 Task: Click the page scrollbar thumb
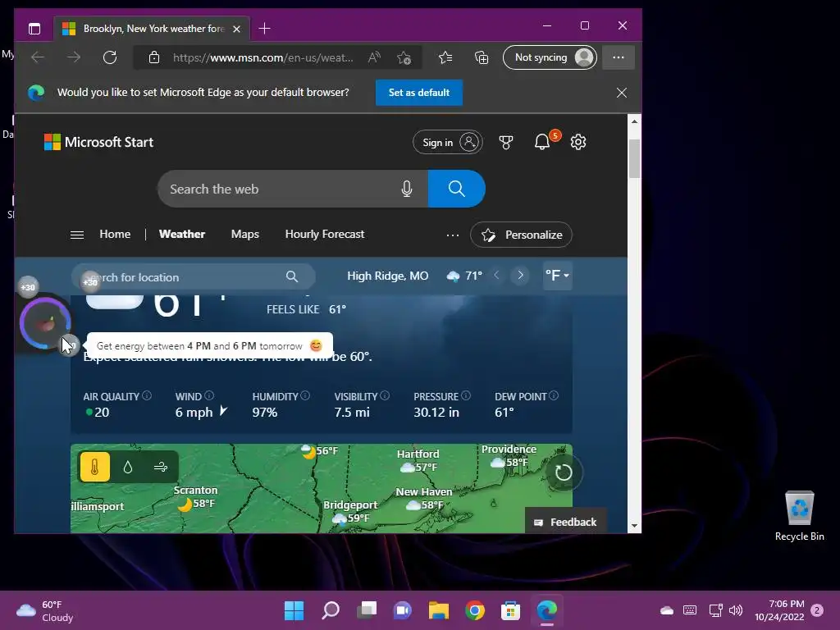pyautogui.click(x=634, y=158)
